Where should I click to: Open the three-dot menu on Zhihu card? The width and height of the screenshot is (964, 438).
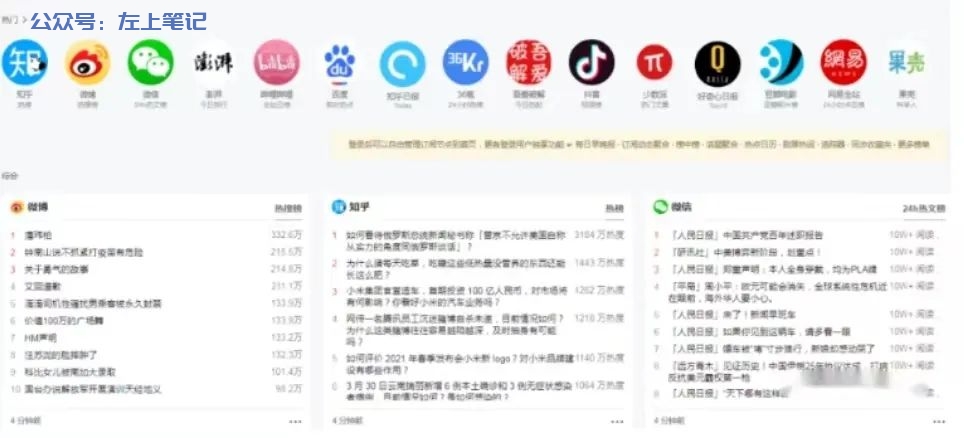click(617, 421)
